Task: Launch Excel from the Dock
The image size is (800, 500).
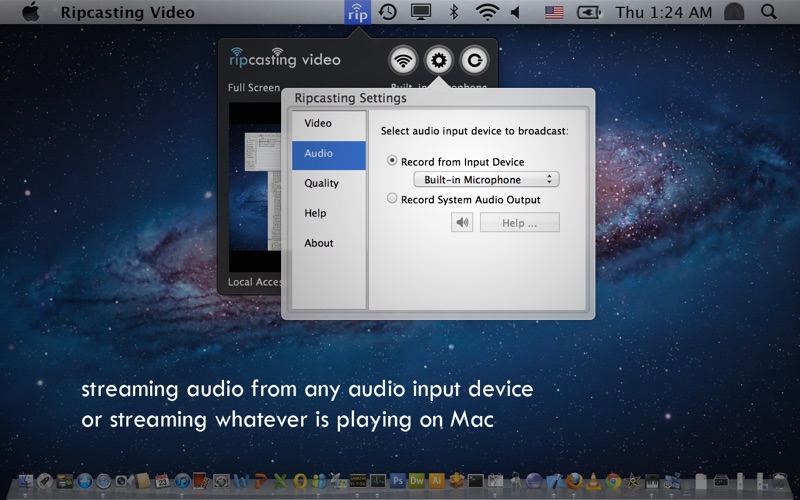Action: (x=280, y=481)
